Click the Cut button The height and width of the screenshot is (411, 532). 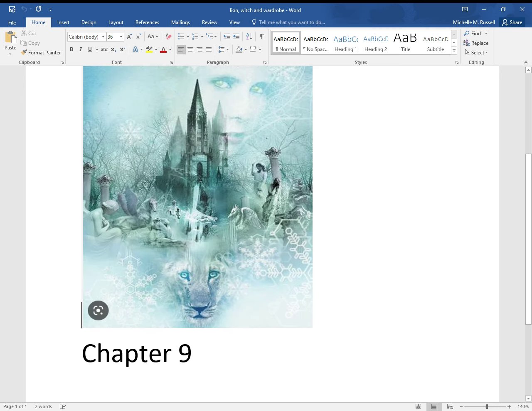29,34
